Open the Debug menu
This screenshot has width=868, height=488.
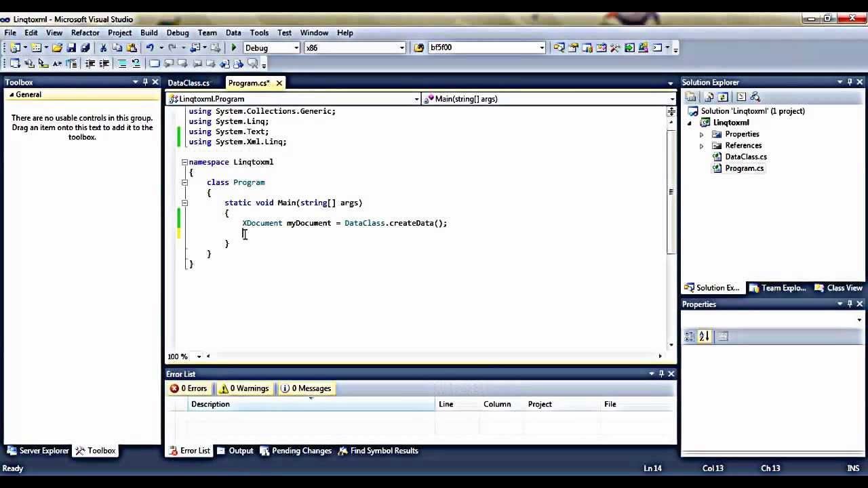click(x=178, y=33)
